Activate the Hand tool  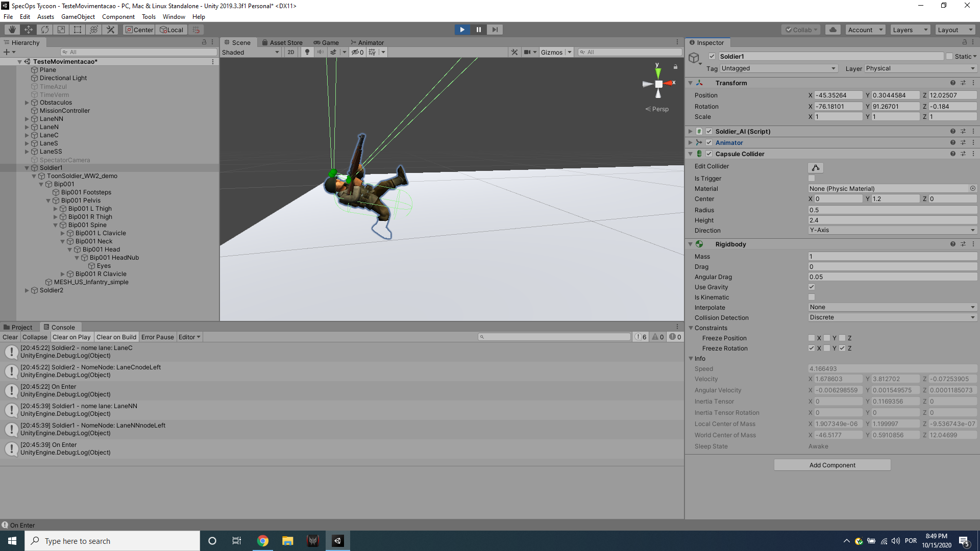(11, 29)
